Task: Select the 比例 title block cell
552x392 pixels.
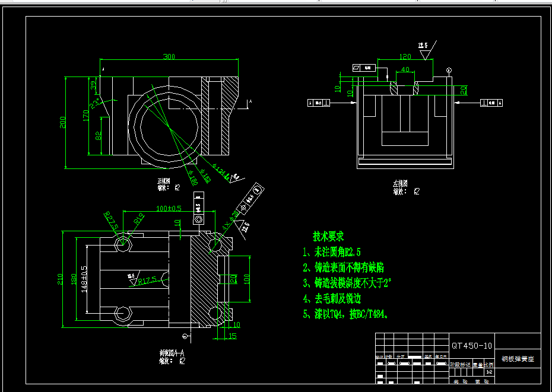Action: coord(488,365)
